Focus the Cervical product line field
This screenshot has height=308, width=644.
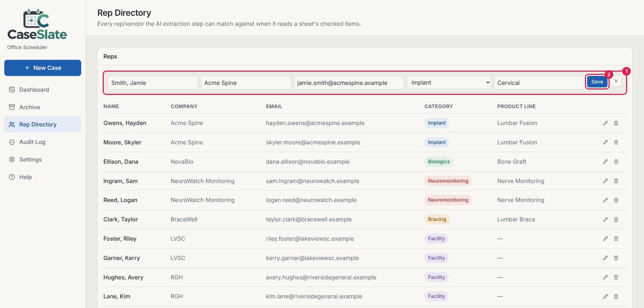coord(539,83)
